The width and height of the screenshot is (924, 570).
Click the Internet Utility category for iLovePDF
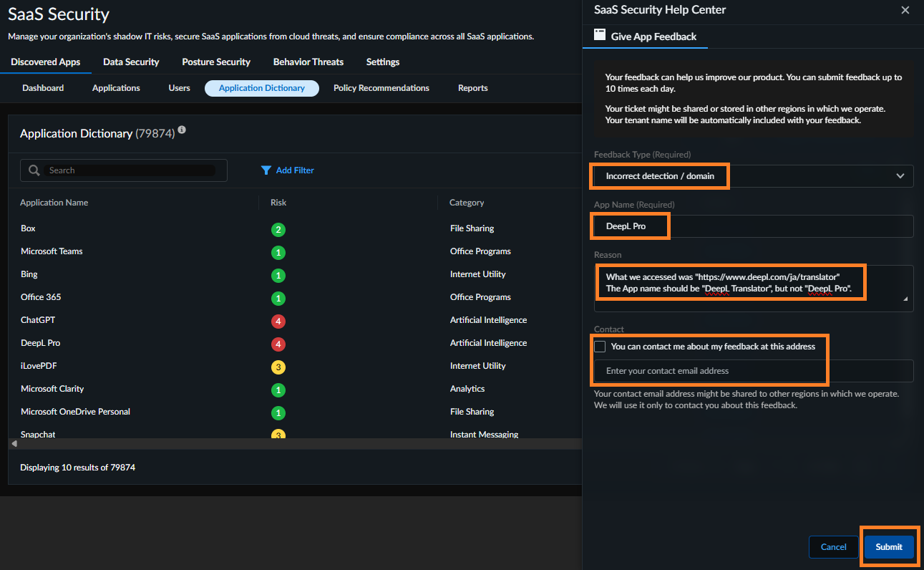point(478,366)
